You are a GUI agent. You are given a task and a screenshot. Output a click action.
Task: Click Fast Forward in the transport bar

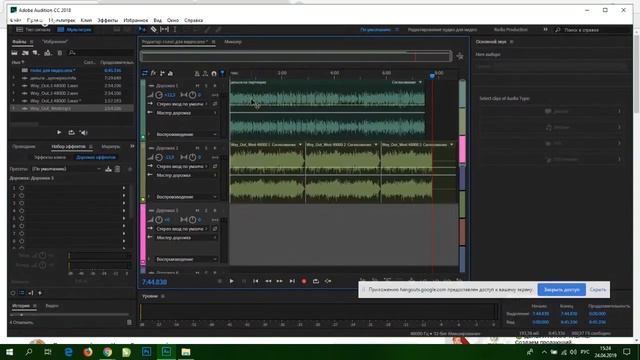point(280,281)
